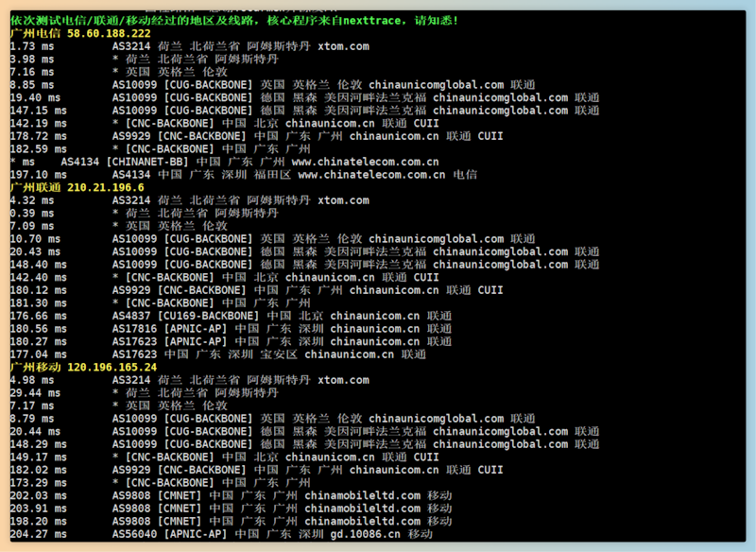Image resolution: width=756 pixels, height=552 pixels.
Task: Click the 148.40 ms latency value
Action: 39,265
